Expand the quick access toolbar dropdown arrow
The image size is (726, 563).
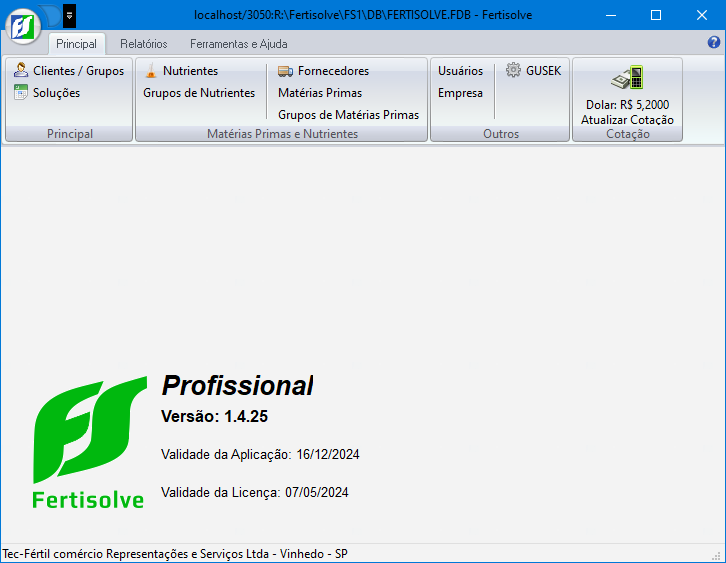point(69,16)
